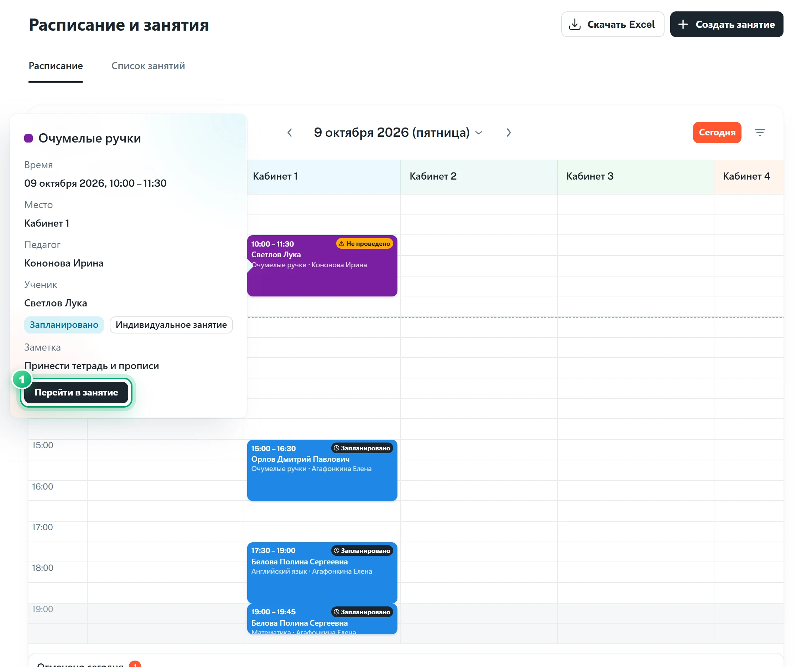Image resolution: width=812 pixels, height=667 pixels.
Task: Click the 17:00 time label
Action: (43, 527)
